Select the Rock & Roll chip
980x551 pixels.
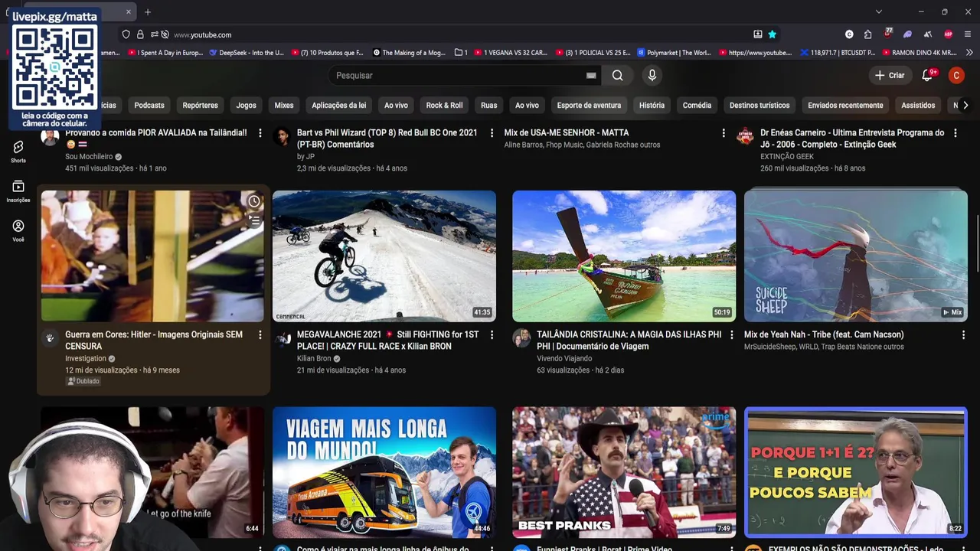445,106
